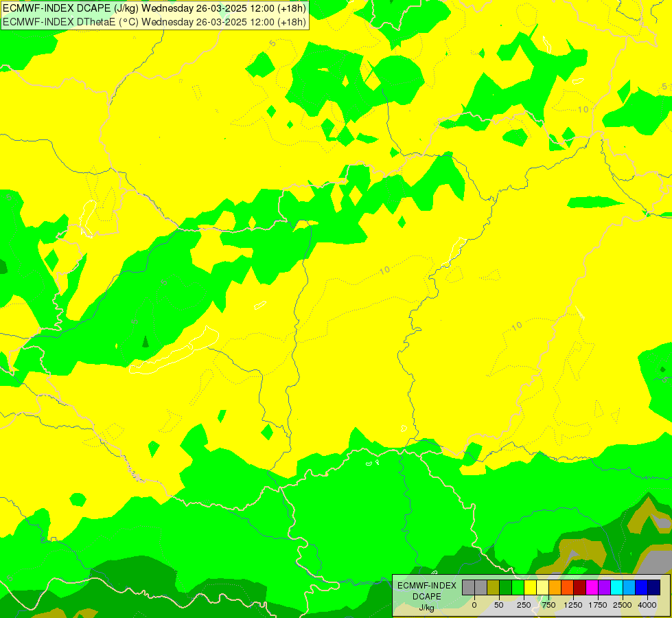The image size is (672, 618).
Task: Click the olive color swatch in the DCAPE legend
Action: pos(494,588)
